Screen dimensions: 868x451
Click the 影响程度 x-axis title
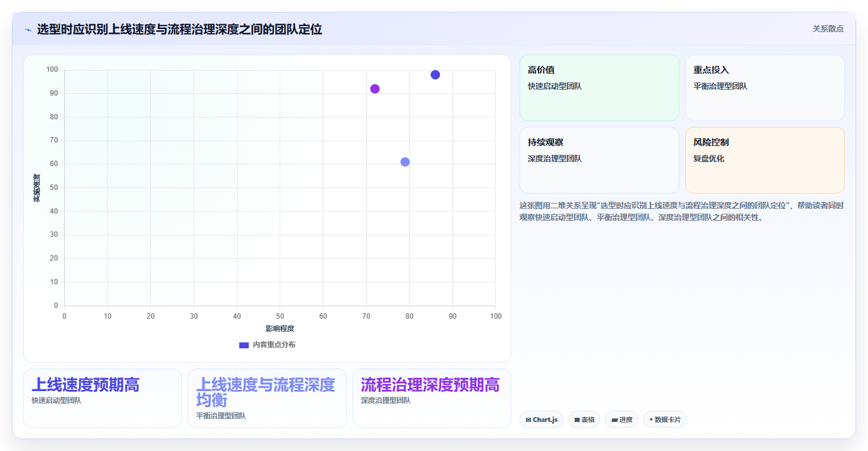(x=280, y=328)
